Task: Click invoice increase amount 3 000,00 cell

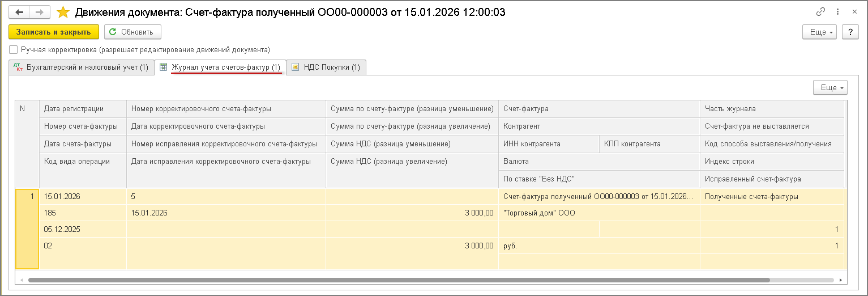Action: (x=412, y=213)
